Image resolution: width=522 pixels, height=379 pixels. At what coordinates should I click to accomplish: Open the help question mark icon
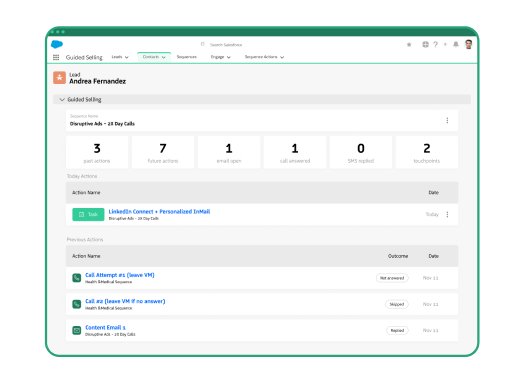[x=435, y=44]
